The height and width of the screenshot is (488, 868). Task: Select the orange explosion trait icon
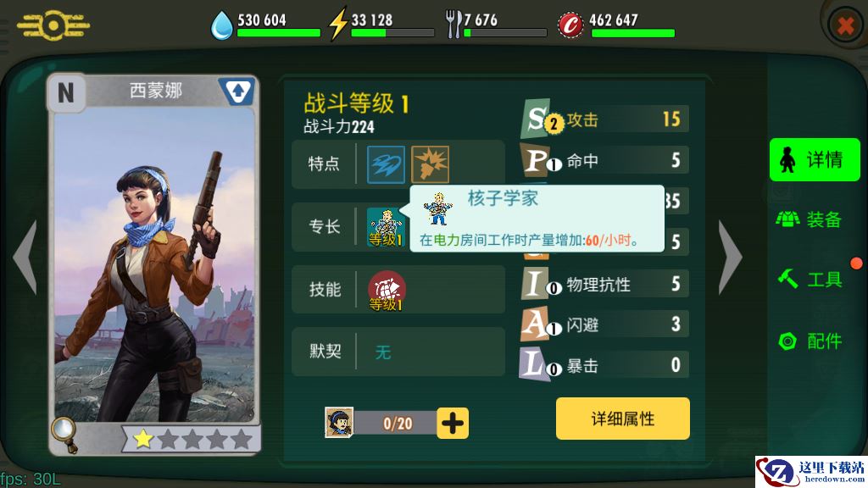pos(430,165)
